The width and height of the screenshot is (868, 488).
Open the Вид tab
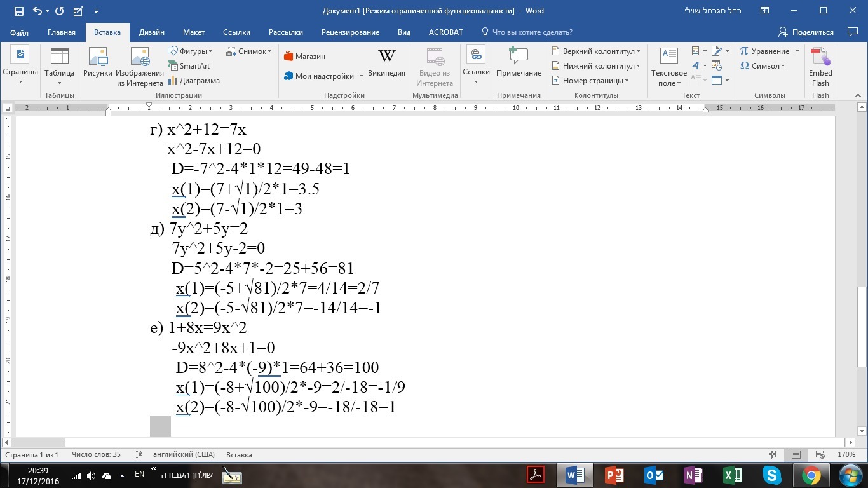[404, 32]
